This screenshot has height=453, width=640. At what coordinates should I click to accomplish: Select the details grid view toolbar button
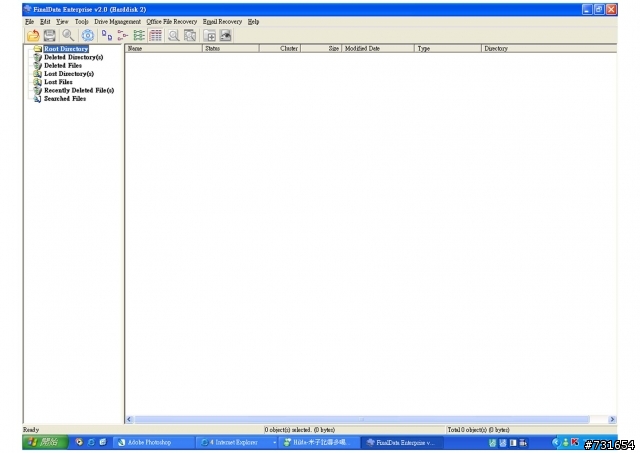click(156, 36)
